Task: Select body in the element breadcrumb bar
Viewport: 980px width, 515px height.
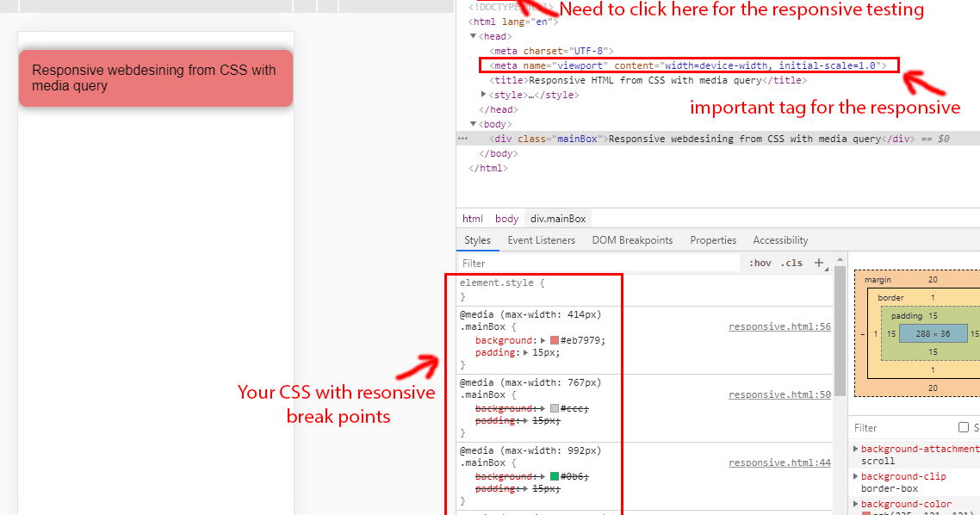Action: 506,218
